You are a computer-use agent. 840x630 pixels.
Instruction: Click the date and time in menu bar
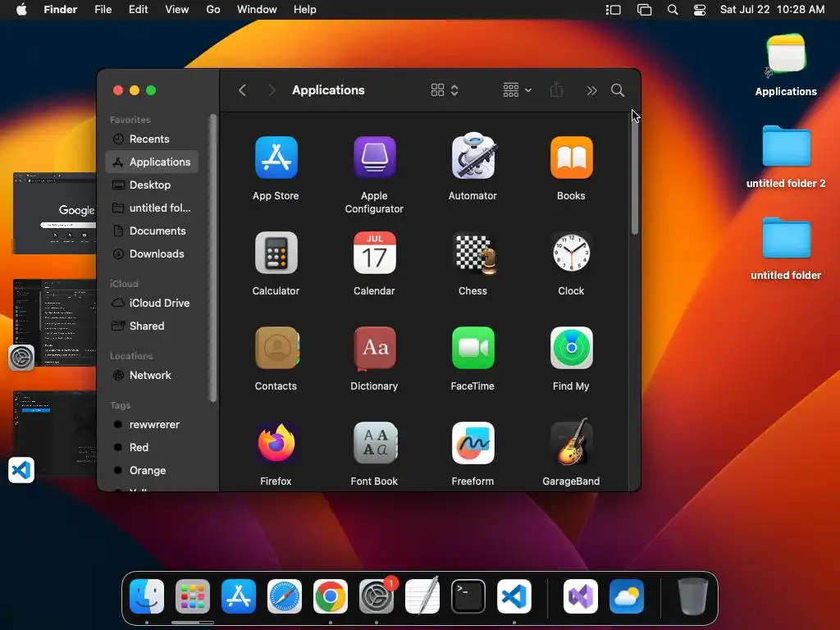point(773,10)
